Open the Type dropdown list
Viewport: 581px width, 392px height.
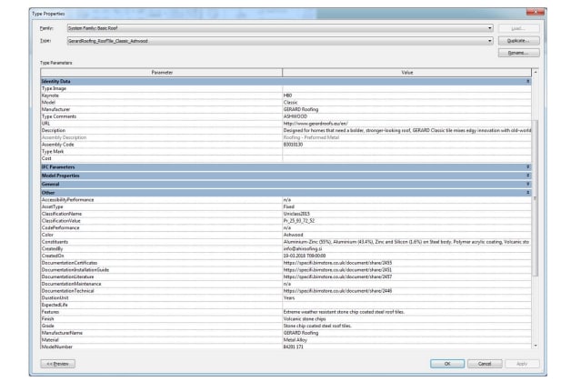489,41
